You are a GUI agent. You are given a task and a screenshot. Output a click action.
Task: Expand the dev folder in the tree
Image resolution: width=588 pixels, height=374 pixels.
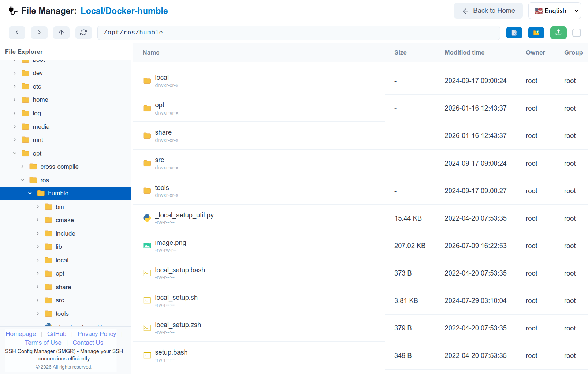tap(15, 73)
